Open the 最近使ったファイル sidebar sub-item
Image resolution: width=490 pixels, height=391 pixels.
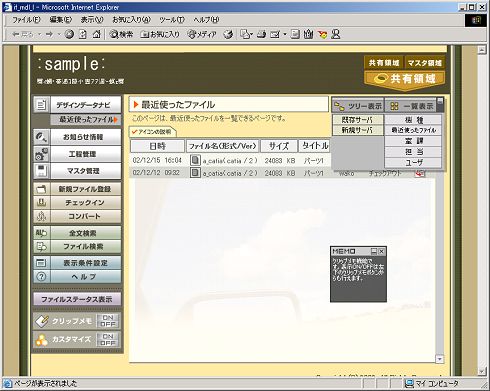coord(86,119)
